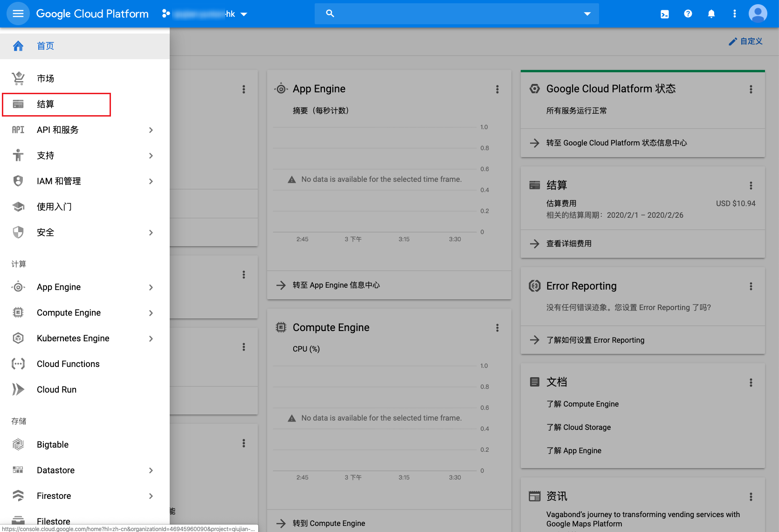This screenshot has height=532, width=779.
Task: Expand the API 和服务 submenu
Action: (x=151, y=130)
